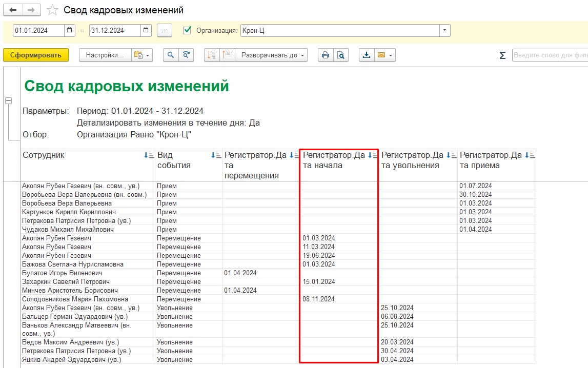Send the report by email envelope icon
This screenshot has height=368, width=588.
385,55
